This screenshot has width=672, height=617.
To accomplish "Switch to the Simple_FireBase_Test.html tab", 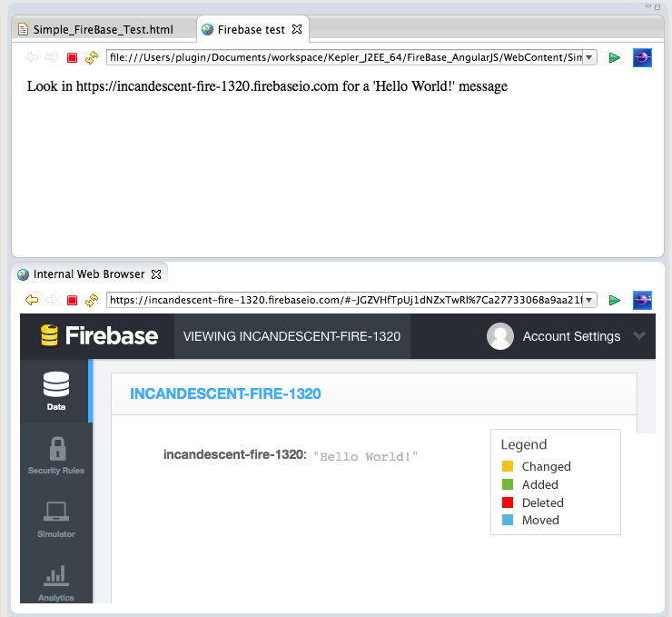I will click(x=102, y=30).
